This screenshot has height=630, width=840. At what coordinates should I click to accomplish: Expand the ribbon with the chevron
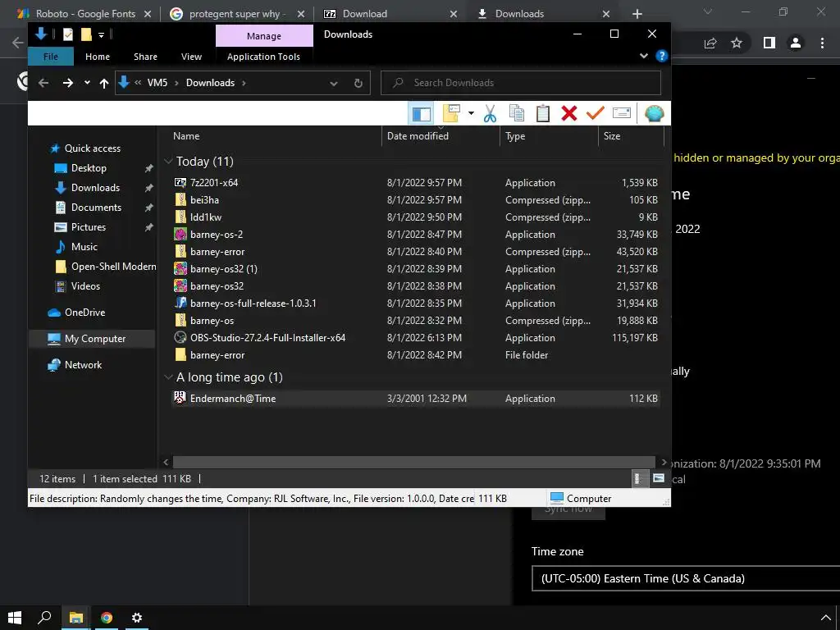[644, 56]
